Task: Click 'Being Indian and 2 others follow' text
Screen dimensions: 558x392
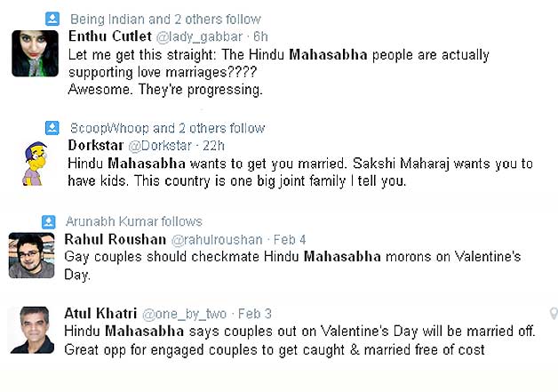Action: click(165, 20)
